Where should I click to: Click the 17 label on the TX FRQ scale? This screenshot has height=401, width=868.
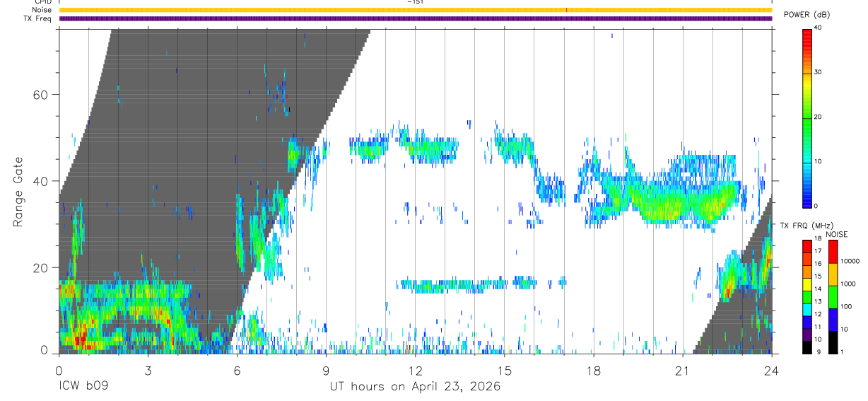[818, 251]
